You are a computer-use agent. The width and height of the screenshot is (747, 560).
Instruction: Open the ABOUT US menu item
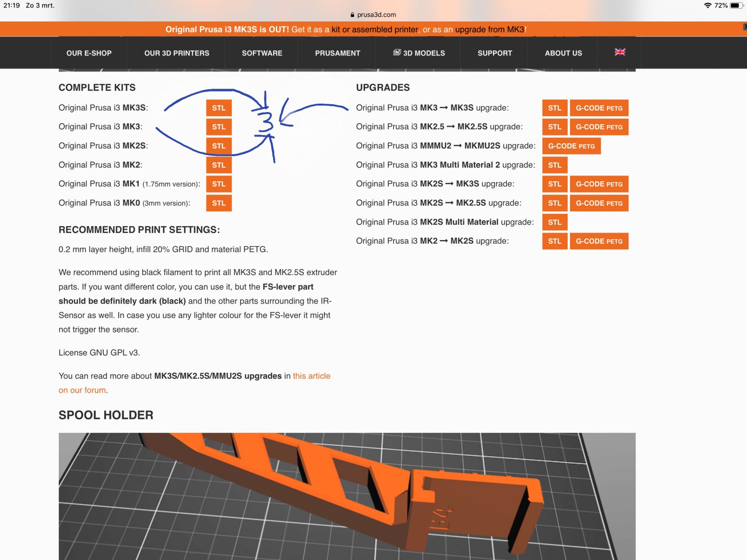click(563, 53)
